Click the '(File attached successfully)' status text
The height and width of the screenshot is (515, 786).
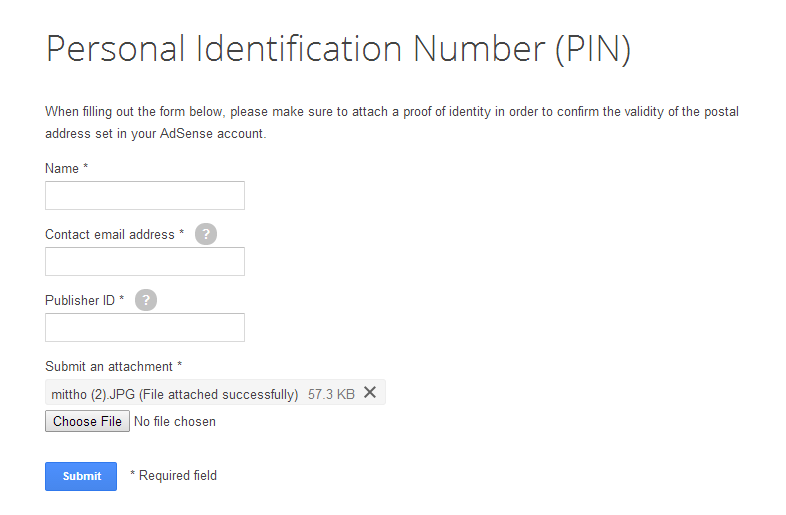(x=219, y=395)
